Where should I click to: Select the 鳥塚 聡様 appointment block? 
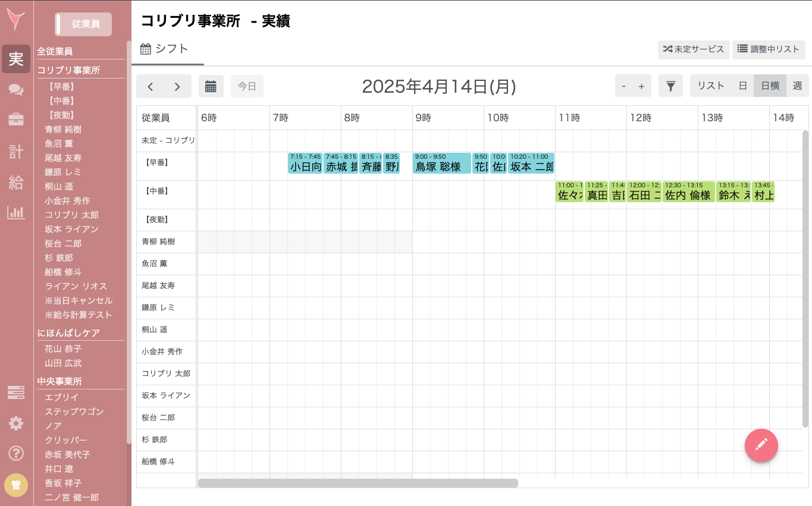tap(441, 163)
